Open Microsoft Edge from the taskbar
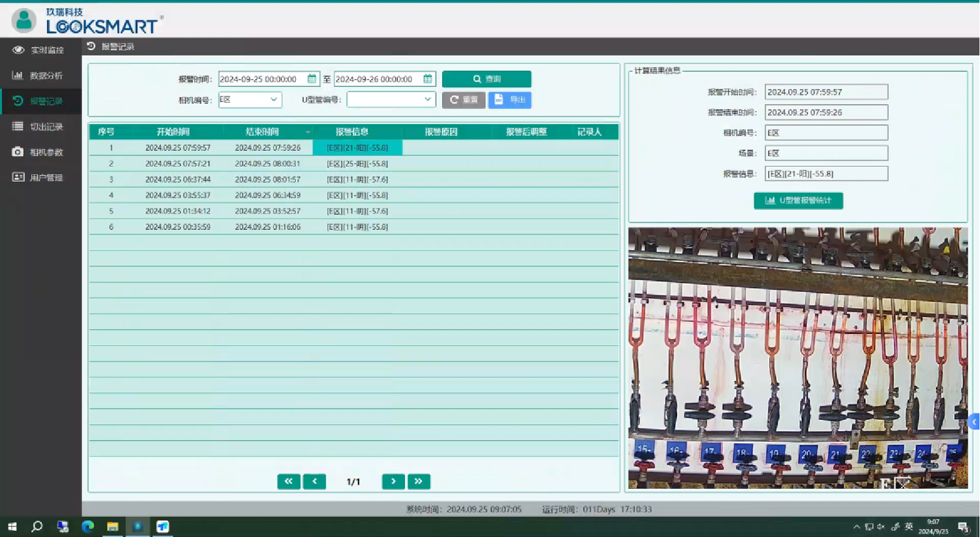This screenshot has height=537, width=980. tap(87, 526)
